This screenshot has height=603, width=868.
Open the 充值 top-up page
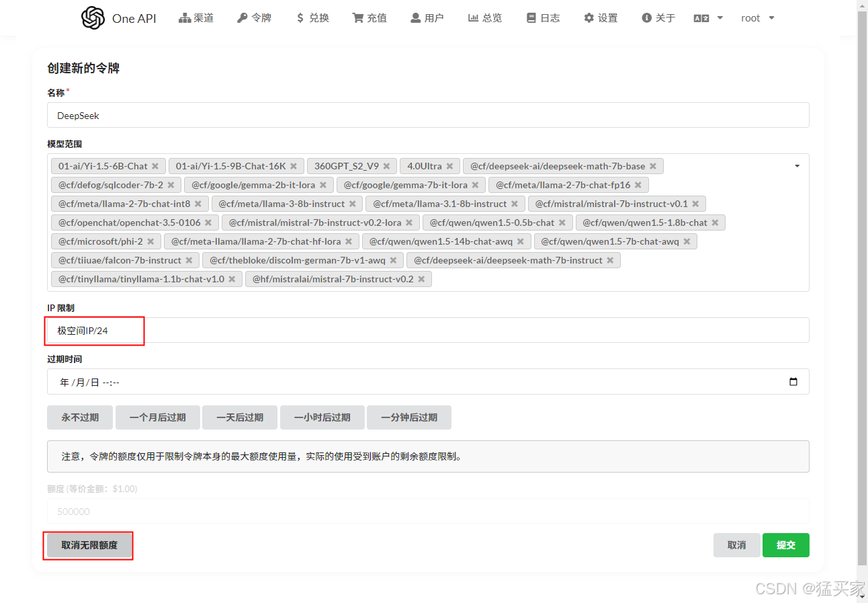pyautogui.click(x=370, y=18)
